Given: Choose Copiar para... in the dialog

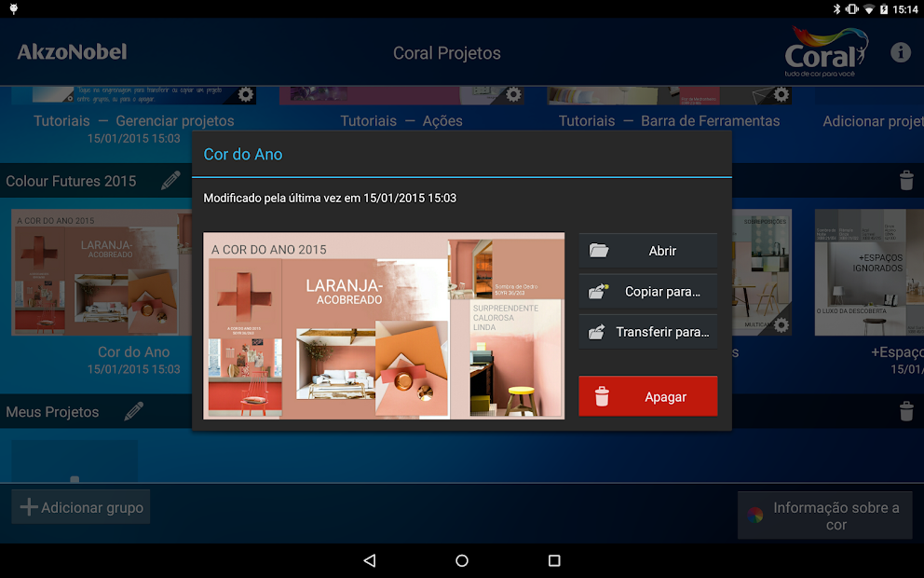Looking at the screenshot, I should [647, 292].
